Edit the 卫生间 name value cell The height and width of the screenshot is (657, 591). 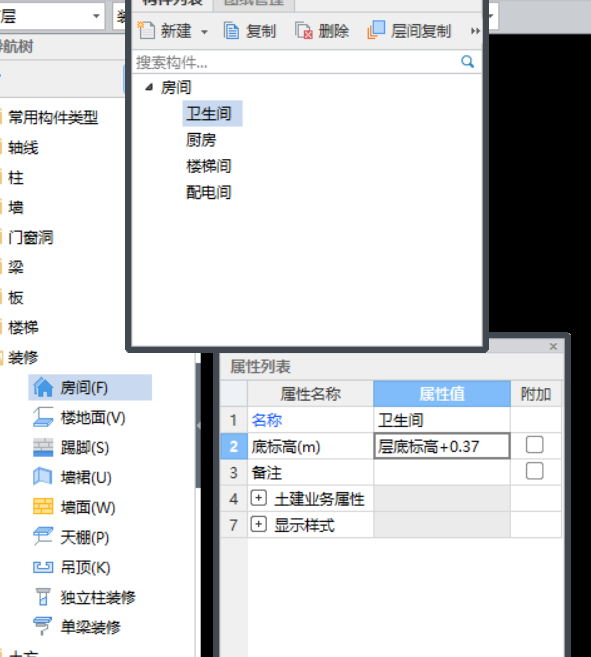442,420
